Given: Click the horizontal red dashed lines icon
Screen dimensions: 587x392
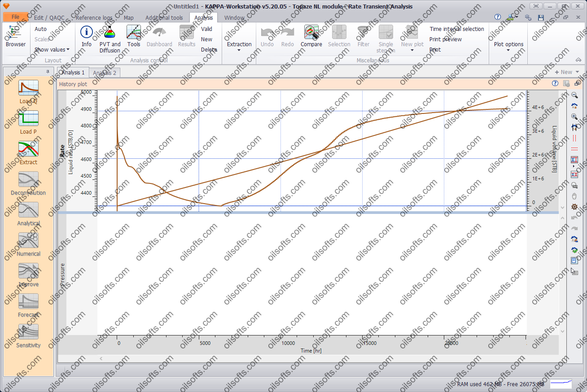Looking at the screenshot, I should coord(574,149).
